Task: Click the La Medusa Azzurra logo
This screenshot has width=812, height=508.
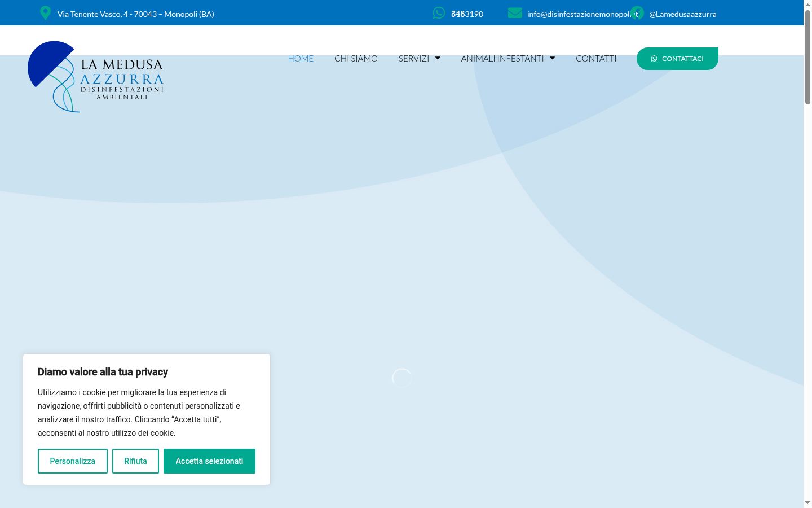Action: coord(95,76)
